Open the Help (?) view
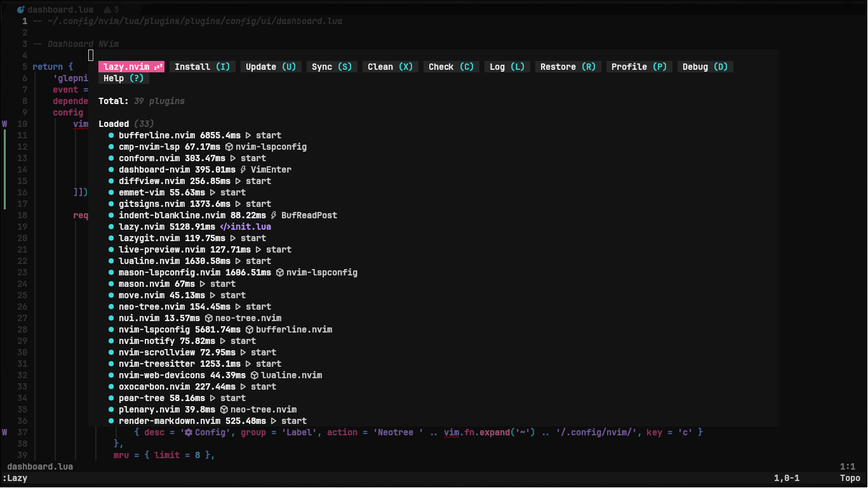 [124, 78]
